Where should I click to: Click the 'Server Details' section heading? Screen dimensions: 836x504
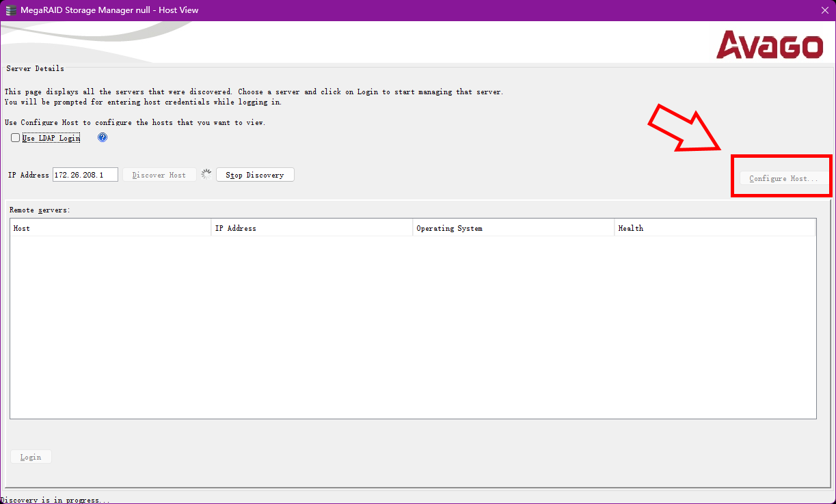tap(35, 68)
